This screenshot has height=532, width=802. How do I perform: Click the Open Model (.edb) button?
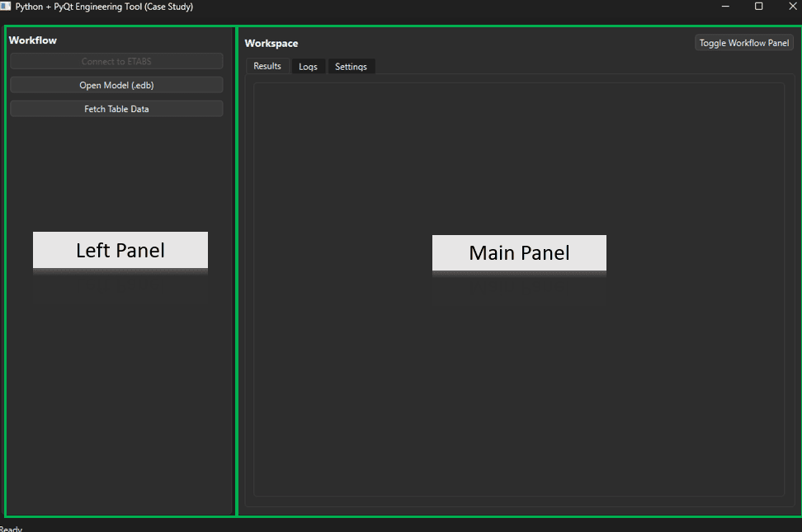(x=116, y=85)
